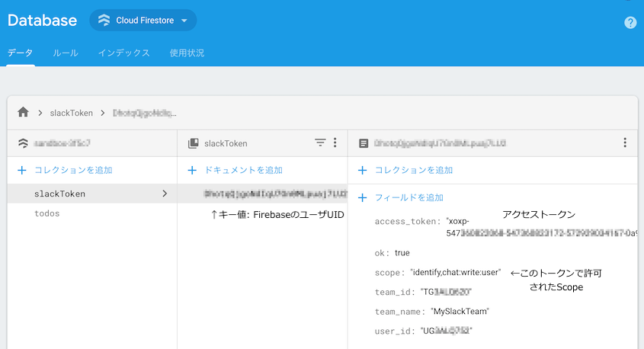Switch to the インデックス tab
The image size is (644, 349).
pyautogui.click(x=123, y=53)
